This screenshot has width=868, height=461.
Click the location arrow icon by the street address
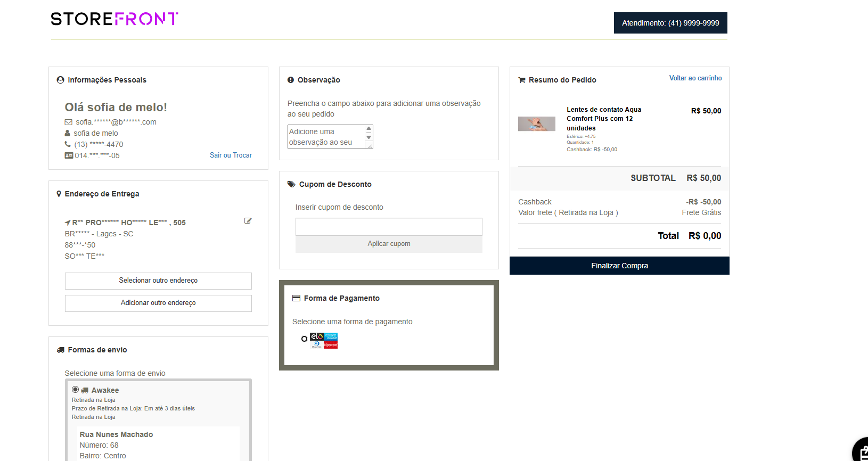(x=68, y=223)
